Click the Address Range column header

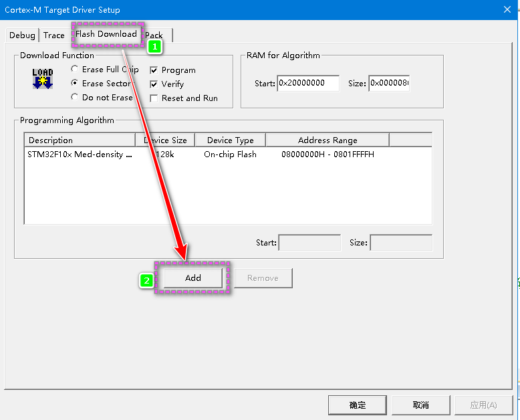328,140
